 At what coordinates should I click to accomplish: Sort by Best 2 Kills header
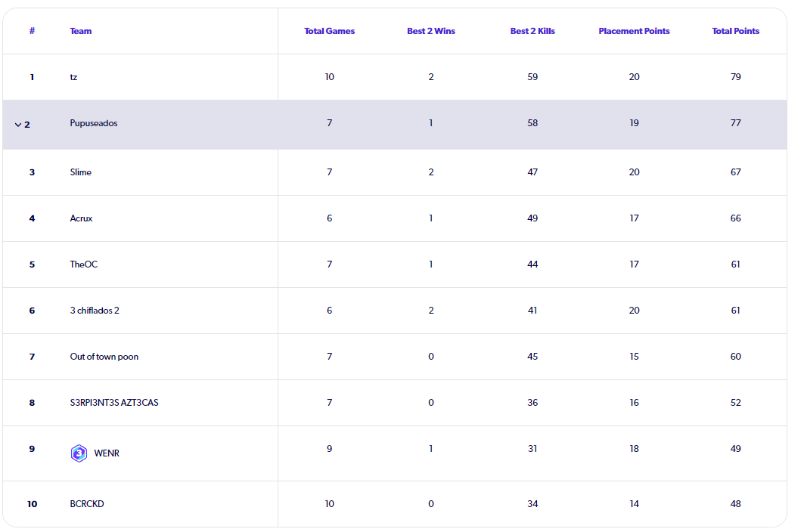(532, 31)
